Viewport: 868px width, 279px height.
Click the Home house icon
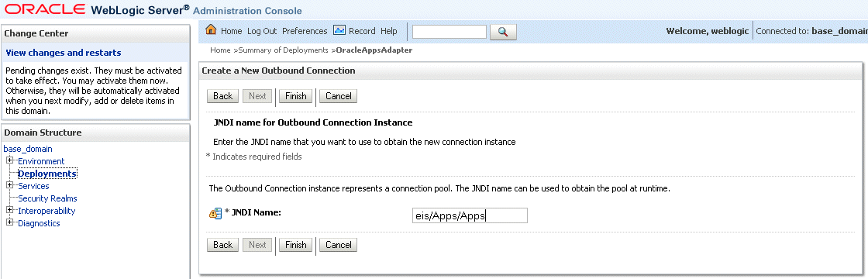point(211,30)
